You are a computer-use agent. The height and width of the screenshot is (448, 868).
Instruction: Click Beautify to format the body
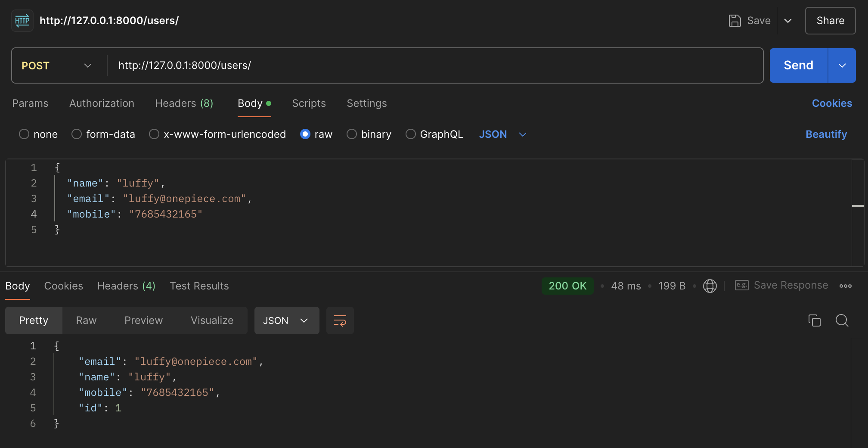826,134
